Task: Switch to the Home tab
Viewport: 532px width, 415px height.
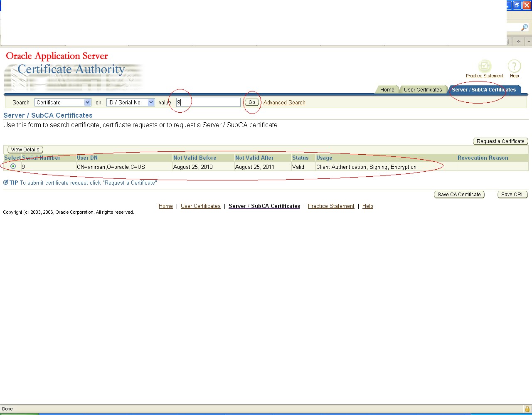Action: coord(387,89)
